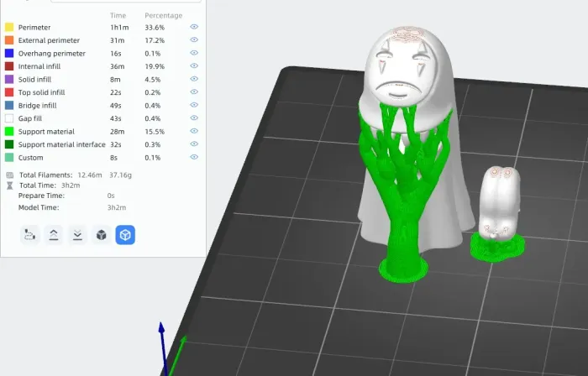The width and height of the screenshot is (588, 376).
Task: Click the active blue outlined cube icon
Action: (125, 235)
